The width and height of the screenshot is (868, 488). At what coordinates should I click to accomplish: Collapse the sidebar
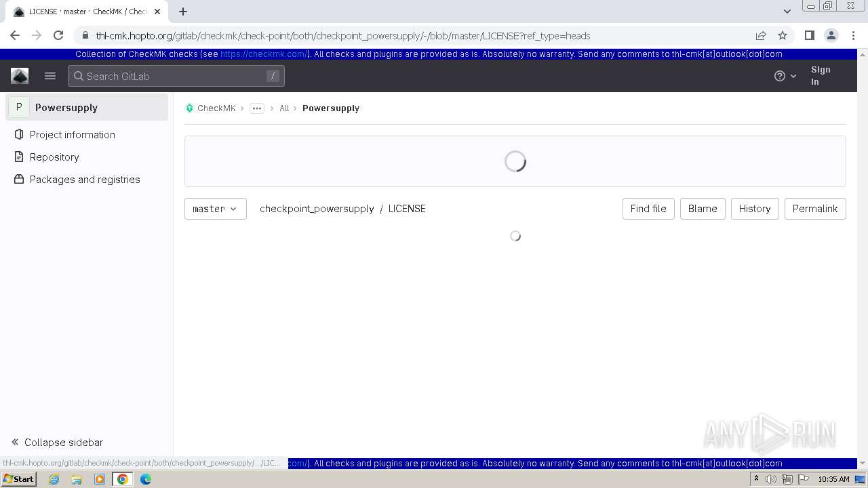pyautogui.click(x=57, y=442)
